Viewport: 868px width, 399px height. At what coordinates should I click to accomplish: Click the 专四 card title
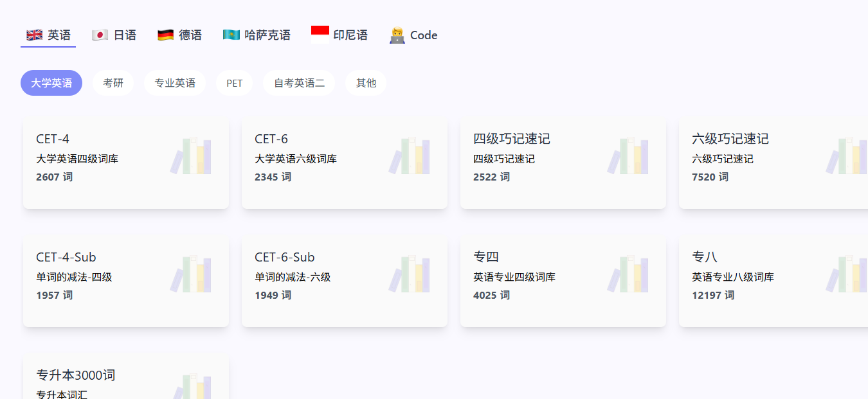coord(486,257)
